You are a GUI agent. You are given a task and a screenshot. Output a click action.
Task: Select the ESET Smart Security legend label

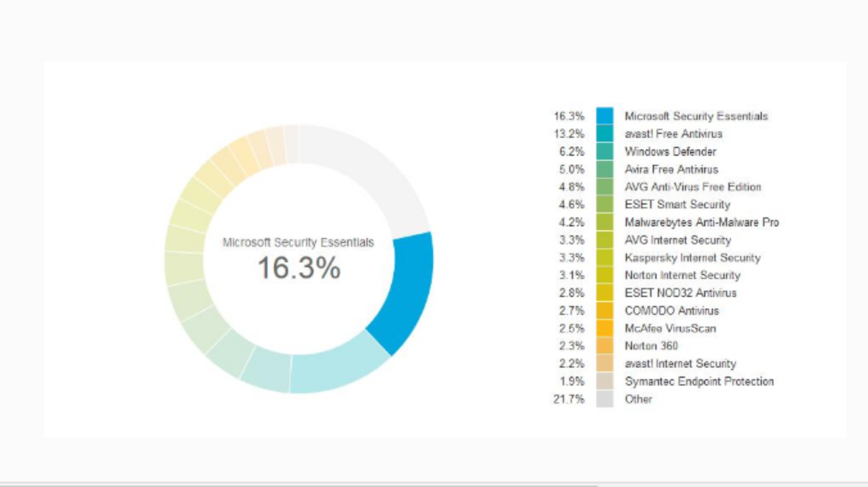677,205
